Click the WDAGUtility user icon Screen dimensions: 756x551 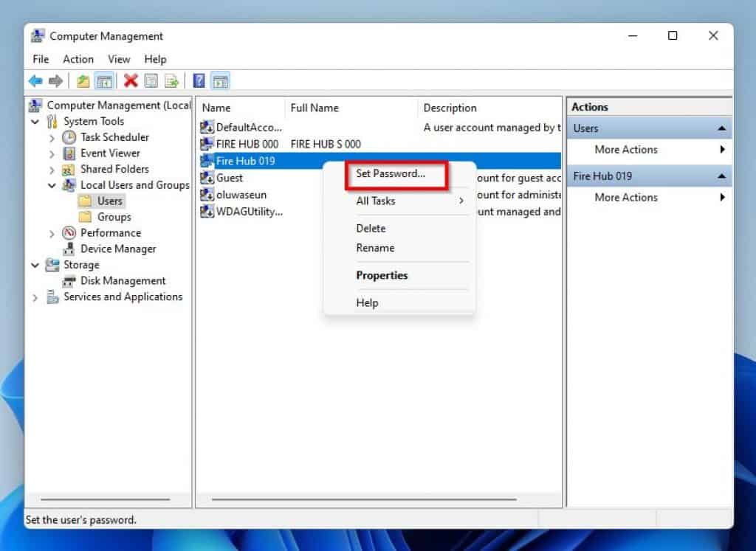207,212
